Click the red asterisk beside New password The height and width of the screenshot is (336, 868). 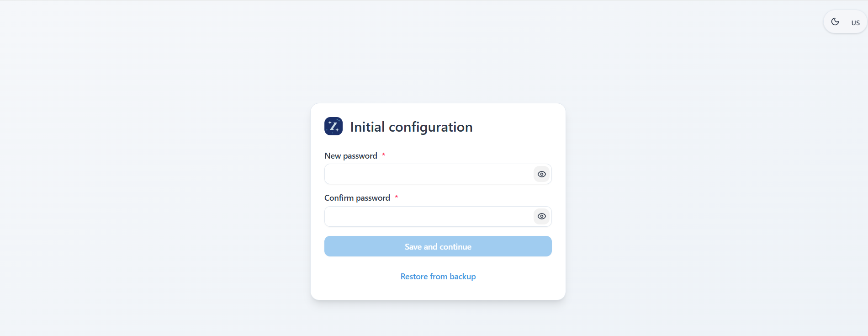point(384,155)
